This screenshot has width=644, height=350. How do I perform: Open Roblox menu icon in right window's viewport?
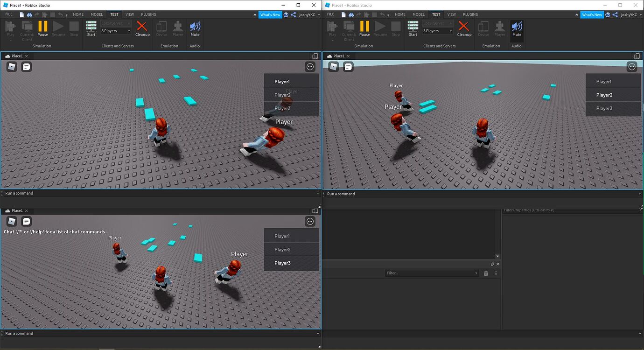pos(333,67)
